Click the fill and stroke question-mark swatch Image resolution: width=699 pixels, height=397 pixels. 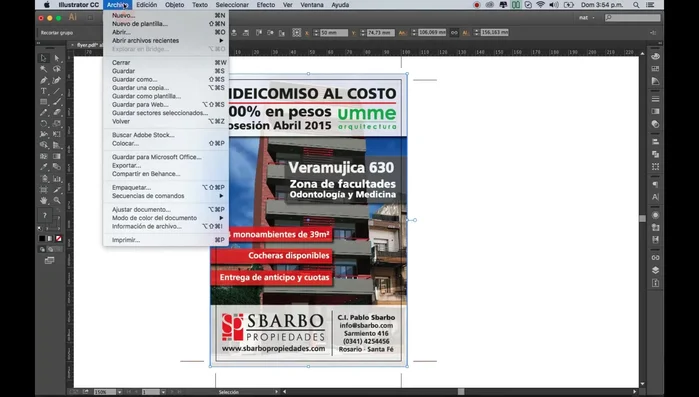45,216
